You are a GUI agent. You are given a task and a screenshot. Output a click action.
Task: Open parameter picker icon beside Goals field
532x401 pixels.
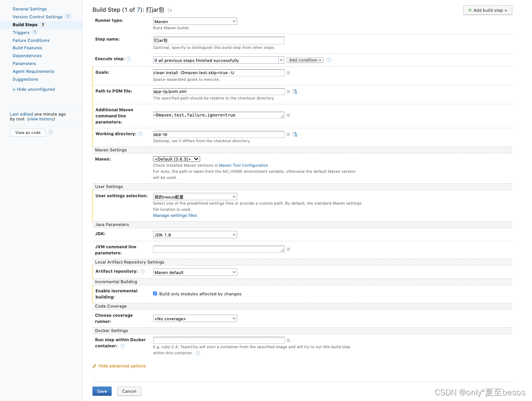tap(288, 73)
